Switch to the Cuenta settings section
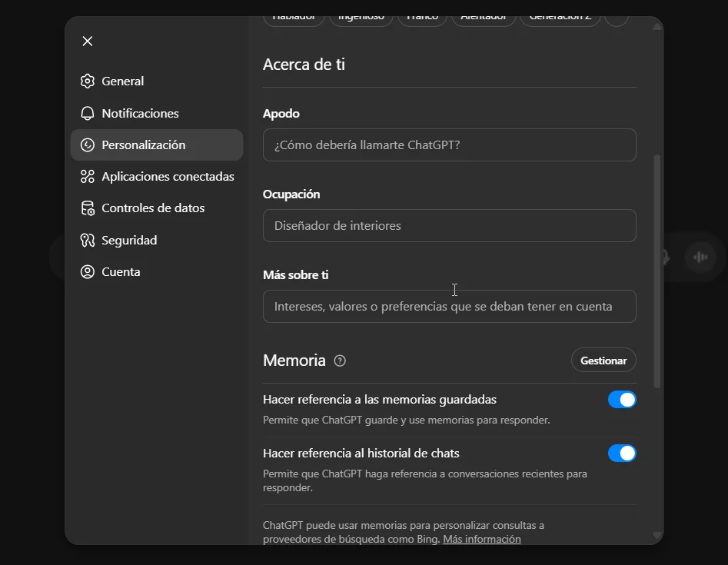This screenshot has width=728, height=565. point(121,271)
